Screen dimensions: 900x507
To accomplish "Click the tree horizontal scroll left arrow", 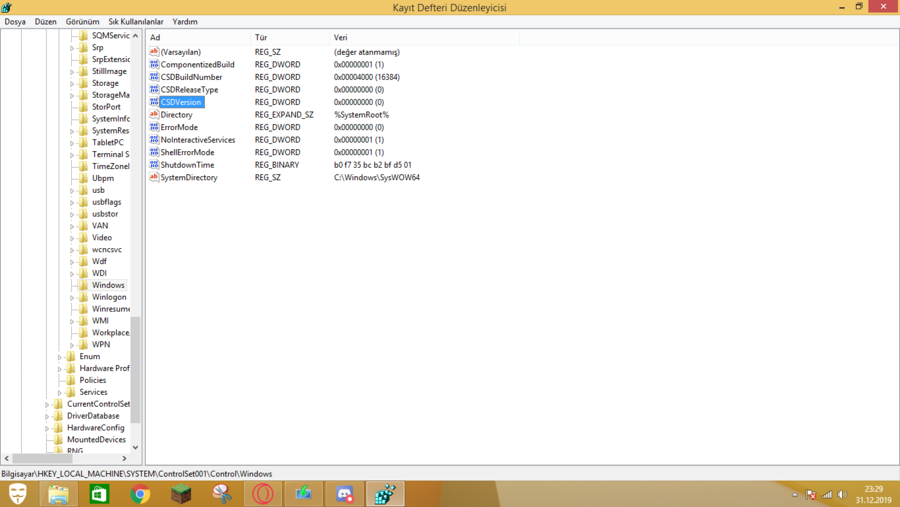I will click(7, 458).
